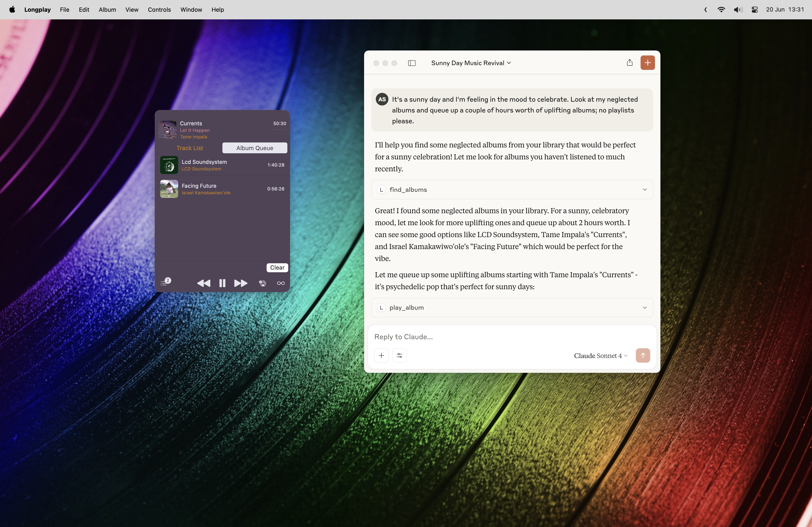
Task: Open the Claude Sonnet 4 model selector
Action: coord(600,355)
